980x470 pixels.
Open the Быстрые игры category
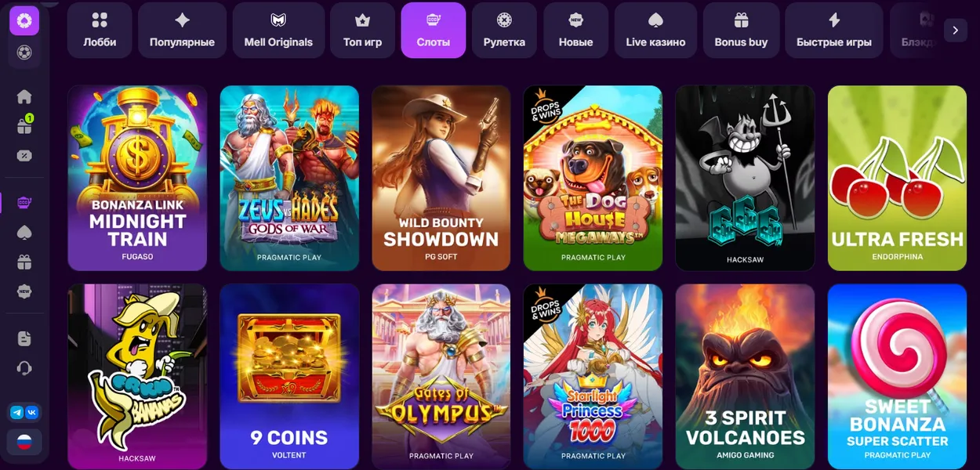834,30
